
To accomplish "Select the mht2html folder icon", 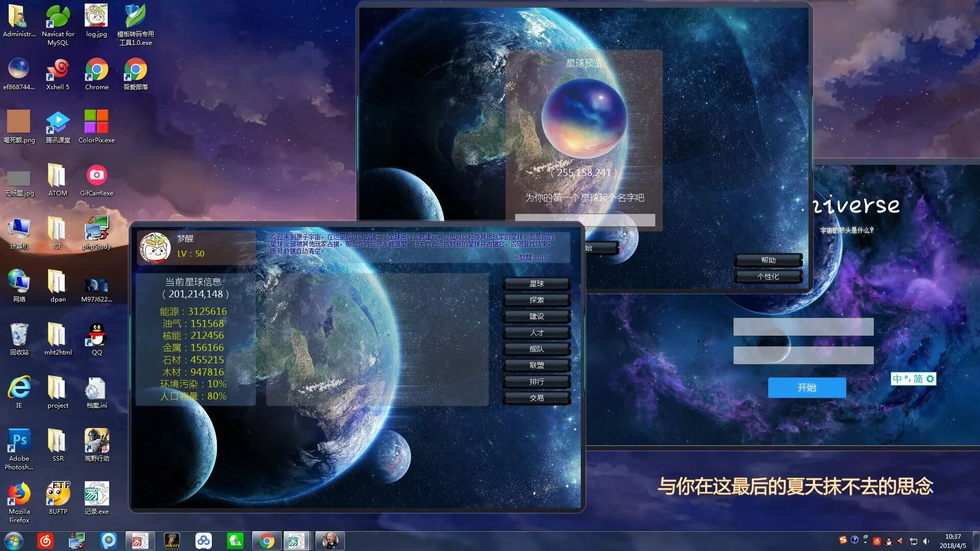I will [58, 339].
